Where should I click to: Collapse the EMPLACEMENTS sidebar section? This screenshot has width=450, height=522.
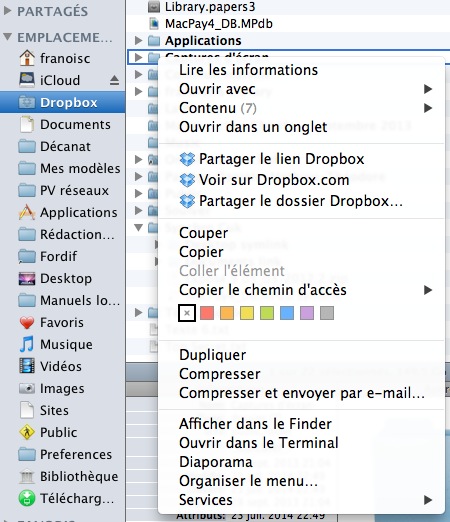point(7,37)
